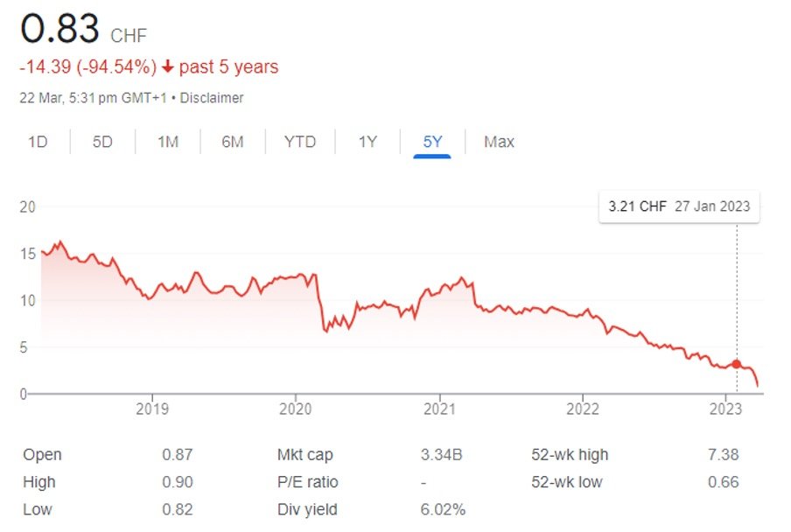791x532 pixels.
Task: Click the P/E ratio label
Action: pos(307,482)
